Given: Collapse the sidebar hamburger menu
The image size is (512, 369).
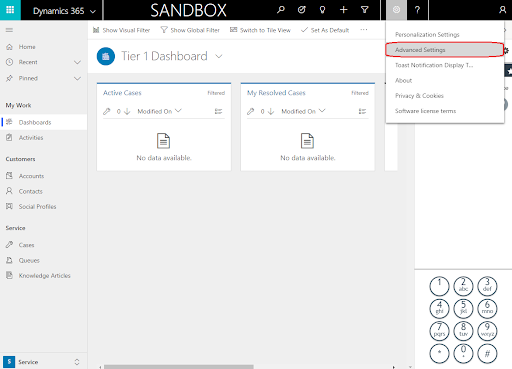Looking at the screenshot, I should (9, 30).
